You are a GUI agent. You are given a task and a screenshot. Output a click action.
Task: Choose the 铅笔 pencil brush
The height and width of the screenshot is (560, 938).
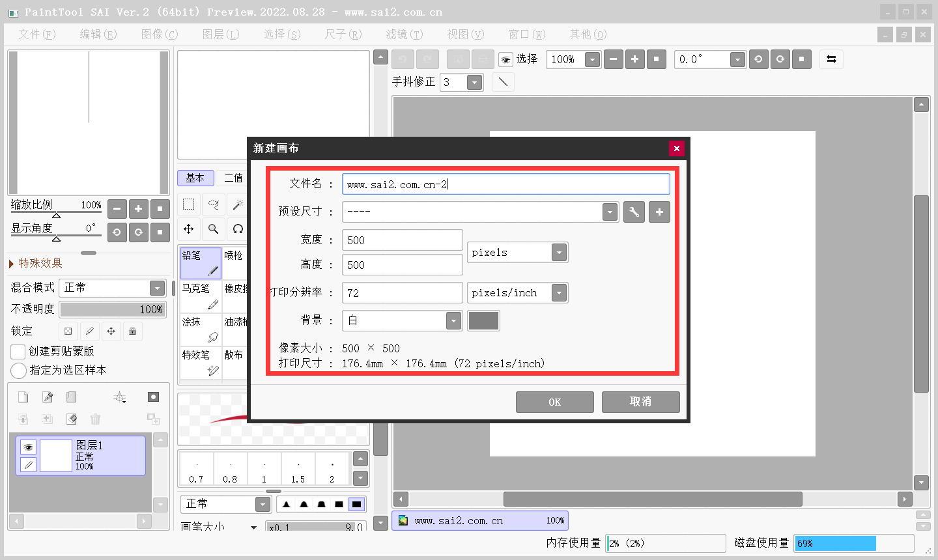tap(201, 263)
